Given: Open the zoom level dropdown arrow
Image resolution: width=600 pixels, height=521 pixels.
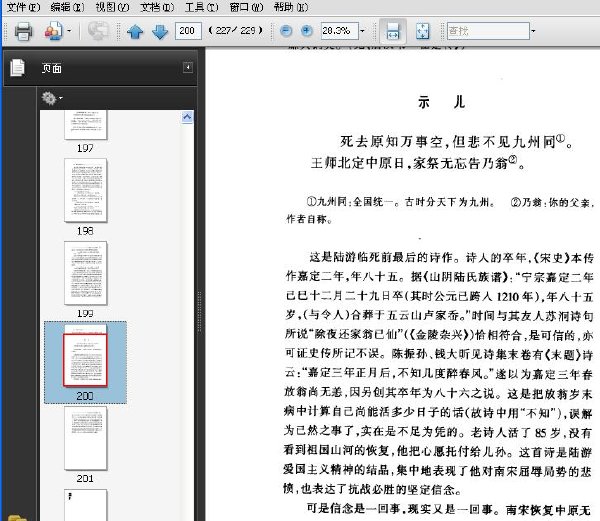Looking at the screenshot, I should point(362,31).
